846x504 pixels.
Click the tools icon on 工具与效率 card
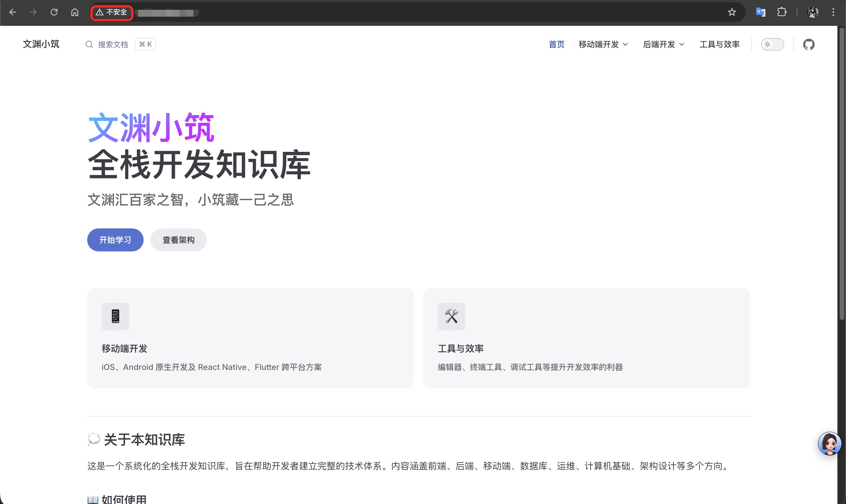451,316
